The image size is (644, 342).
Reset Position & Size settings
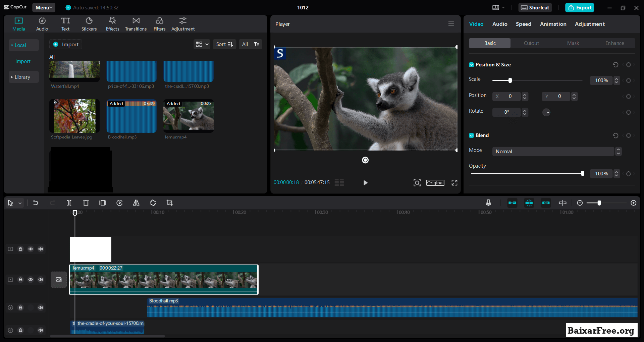[x=615, y=65]
